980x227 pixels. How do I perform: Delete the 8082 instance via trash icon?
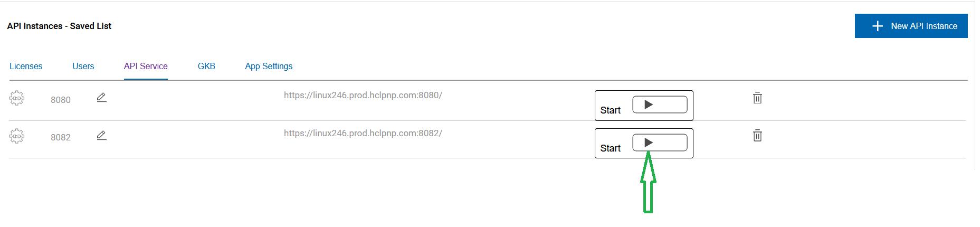tap(757, 136)
